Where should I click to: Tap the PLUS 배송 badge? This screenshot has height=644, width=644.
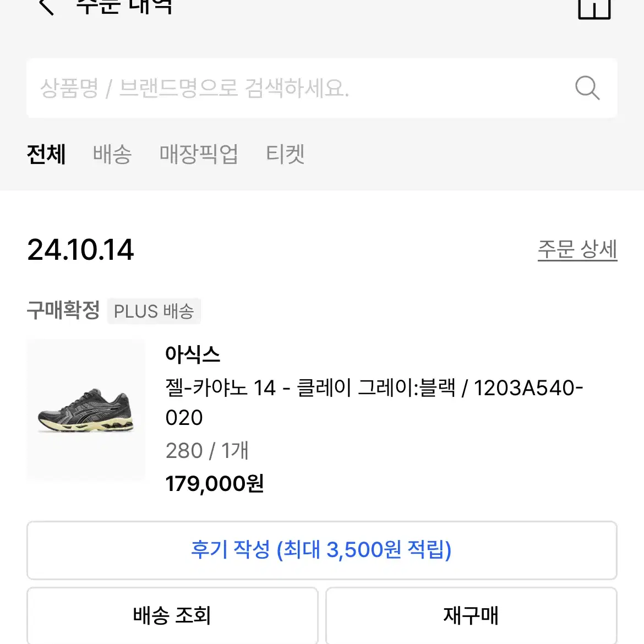[154, 311]
